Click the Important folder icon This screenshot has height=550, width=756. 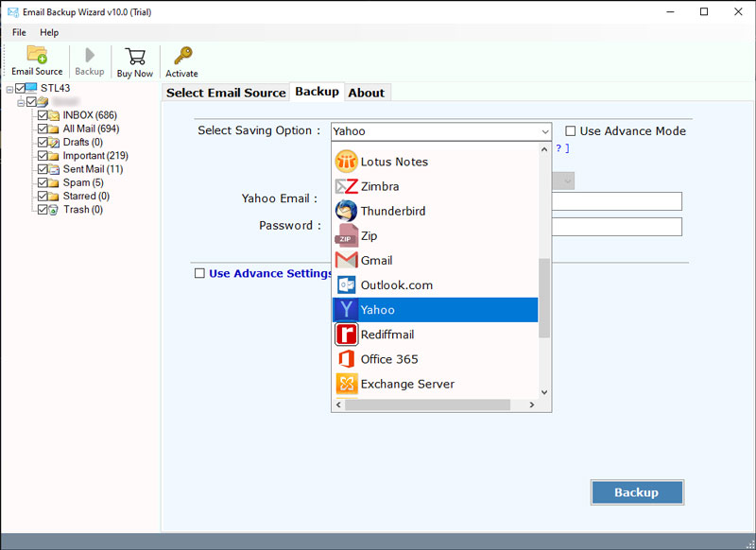[x=54, y=156]
